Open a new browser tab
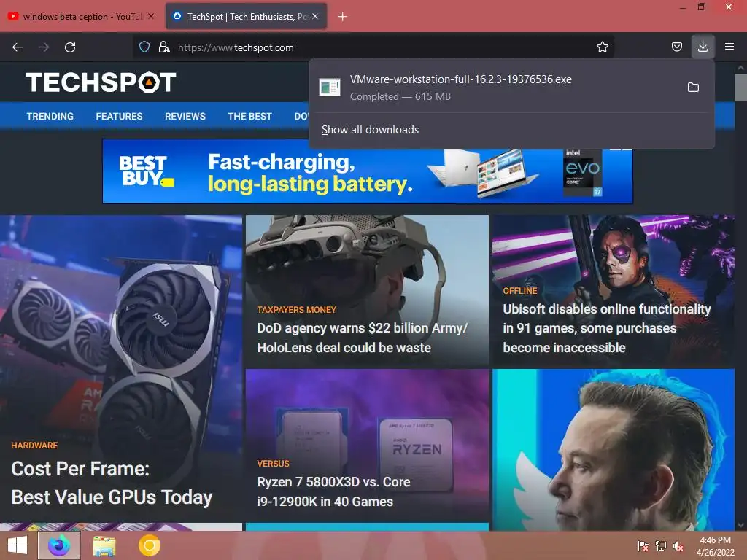Viewport: 747px width, 560px height. (343, 17)
